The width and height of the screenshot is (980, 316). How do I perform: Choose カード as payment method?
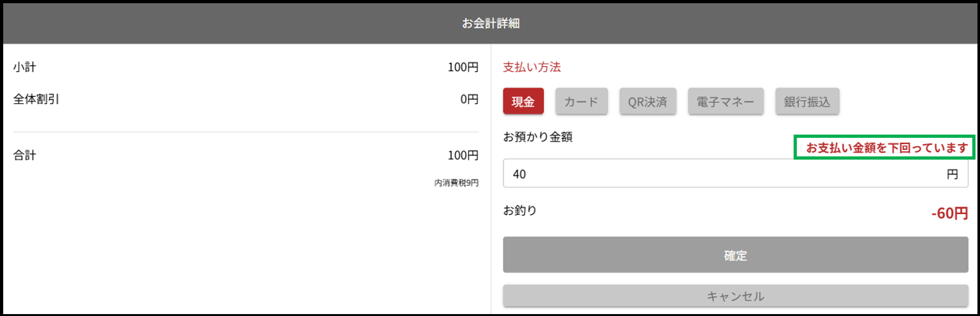581,102
